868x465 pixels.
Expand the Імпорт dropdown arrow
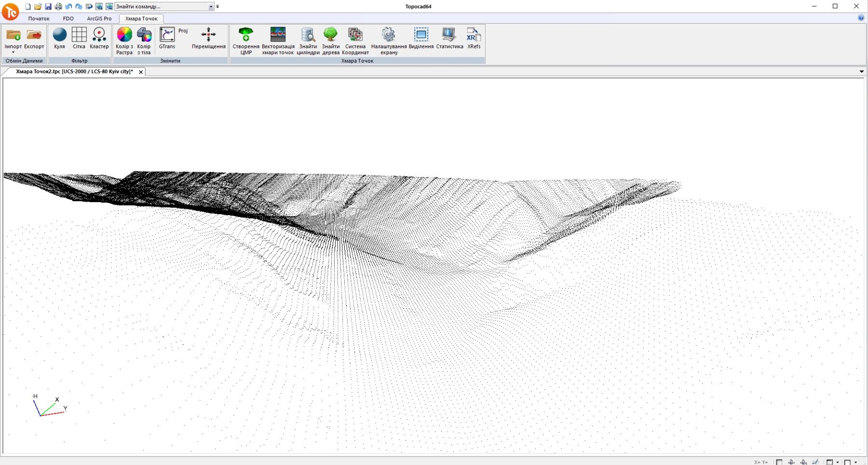click(13, 52)
